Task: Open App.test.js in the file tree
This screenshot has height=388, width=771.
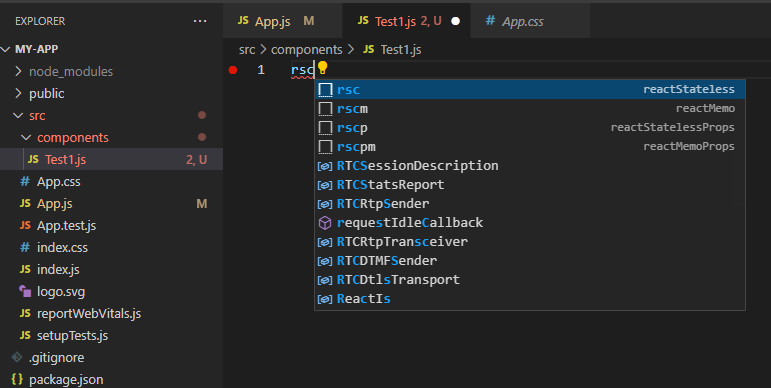Action: 111,225
